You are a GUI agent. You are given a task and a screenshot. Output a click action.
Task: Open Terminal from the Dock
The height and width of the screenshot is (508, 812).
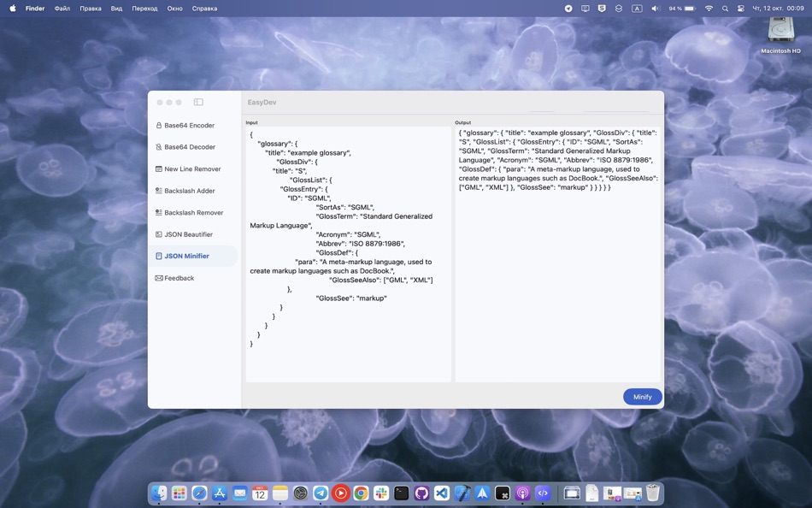402,493
